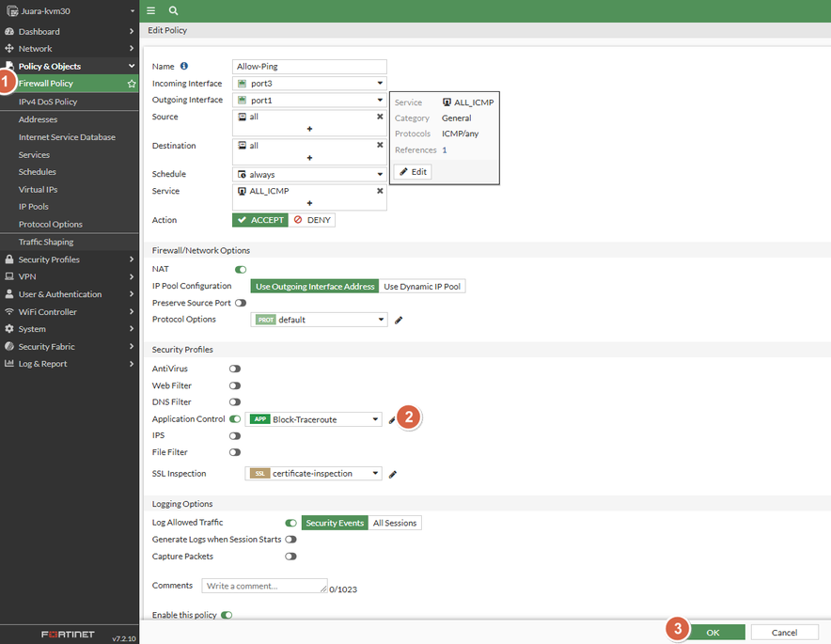Toggle the hamburger menu icon
The height and width of the screenshot is (644, 831).
(x=151, y=10)
